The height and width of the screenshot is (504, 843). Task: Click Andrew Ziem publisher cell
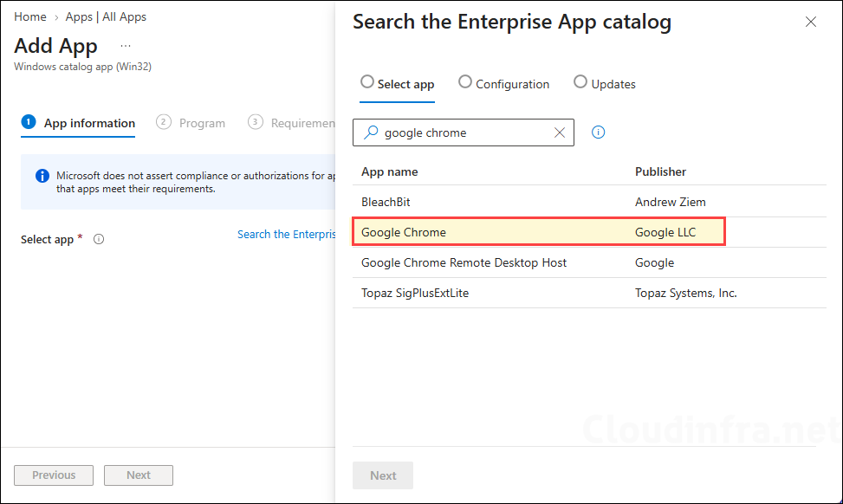(x=670, y=202)
